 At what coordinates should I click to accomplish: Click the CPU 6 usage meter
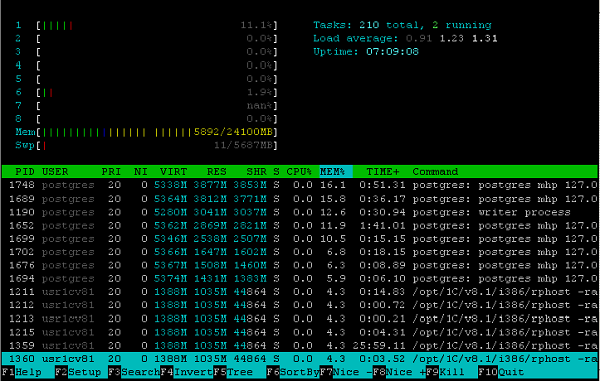(x=146, y=92)
